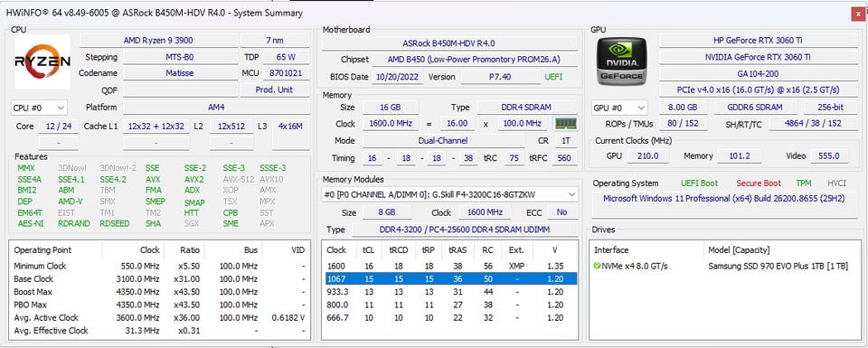Select the 933.3 MHz timing row
Screen dimensions: 868x348
point(449,292)
